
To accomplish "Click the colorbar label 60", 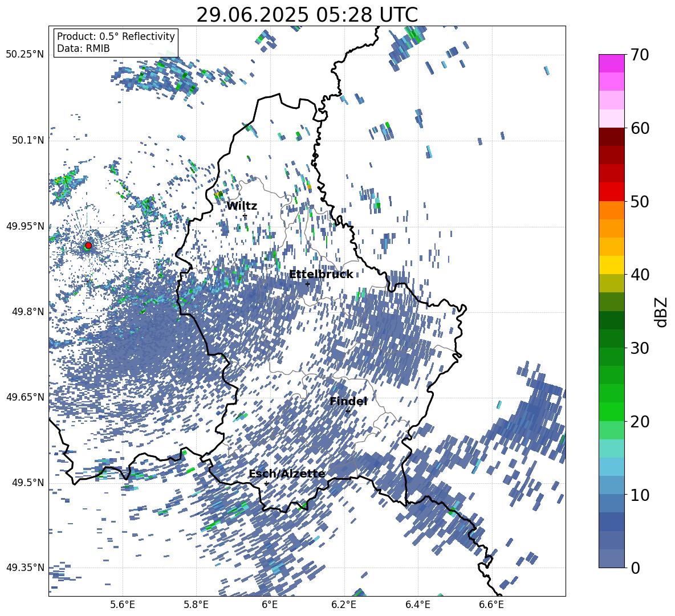I will (x=640, y=128).
